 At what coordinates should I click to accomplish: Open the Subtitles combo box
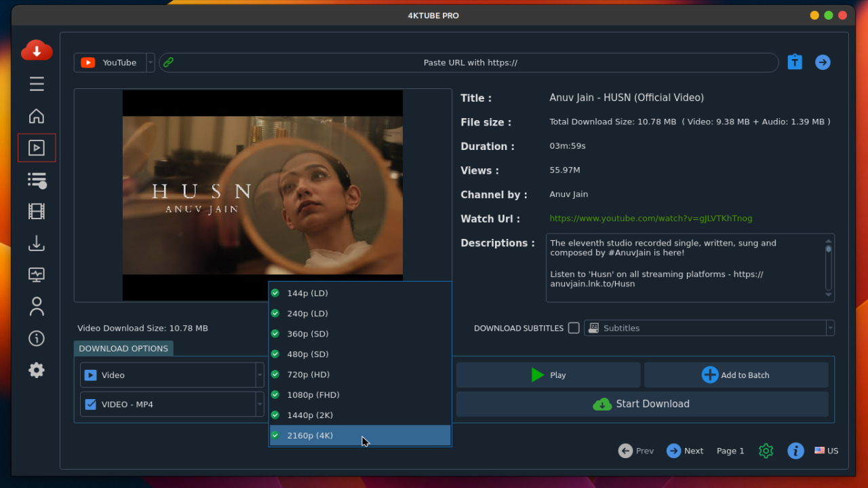(x=709, y=328)
